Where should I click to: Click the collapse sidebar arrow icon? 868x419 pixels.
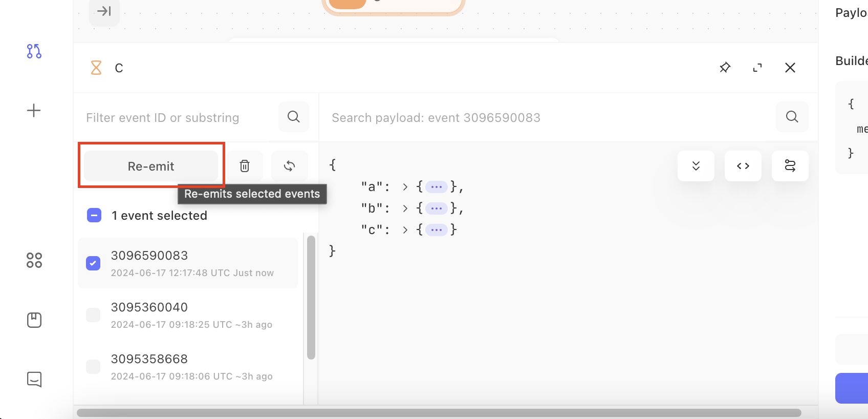104,11
